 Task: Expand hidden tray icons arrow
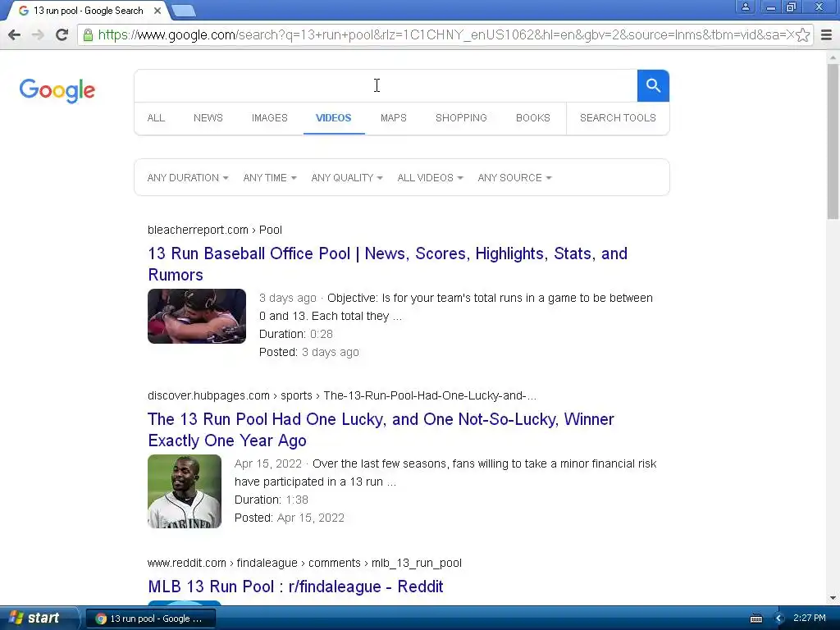click(x=779, y=619)
